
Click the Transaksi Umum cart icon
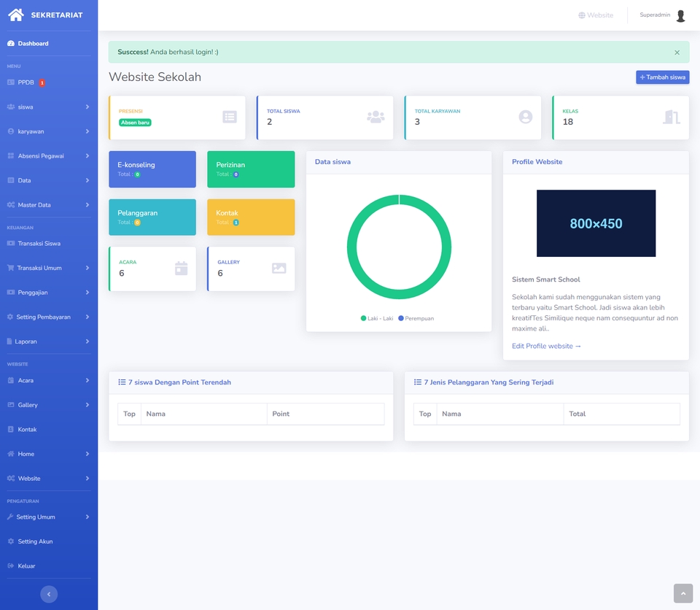coord(10,268)
